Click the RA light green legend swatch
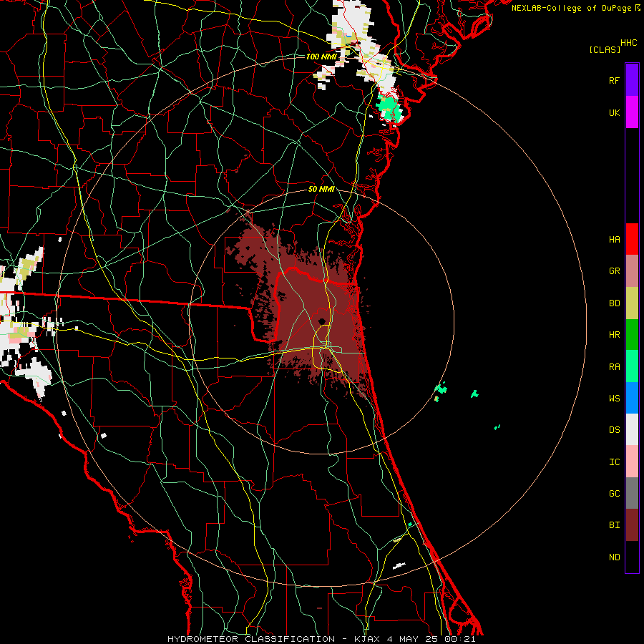 pos(632,366)
